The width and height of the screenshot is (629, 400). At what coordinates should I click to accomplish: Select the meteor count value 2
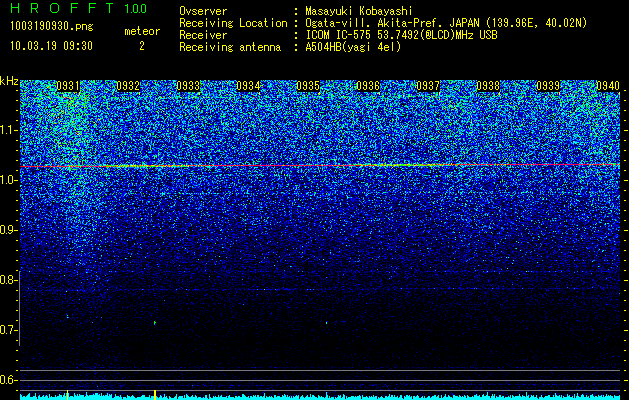[x=142, y=46]
